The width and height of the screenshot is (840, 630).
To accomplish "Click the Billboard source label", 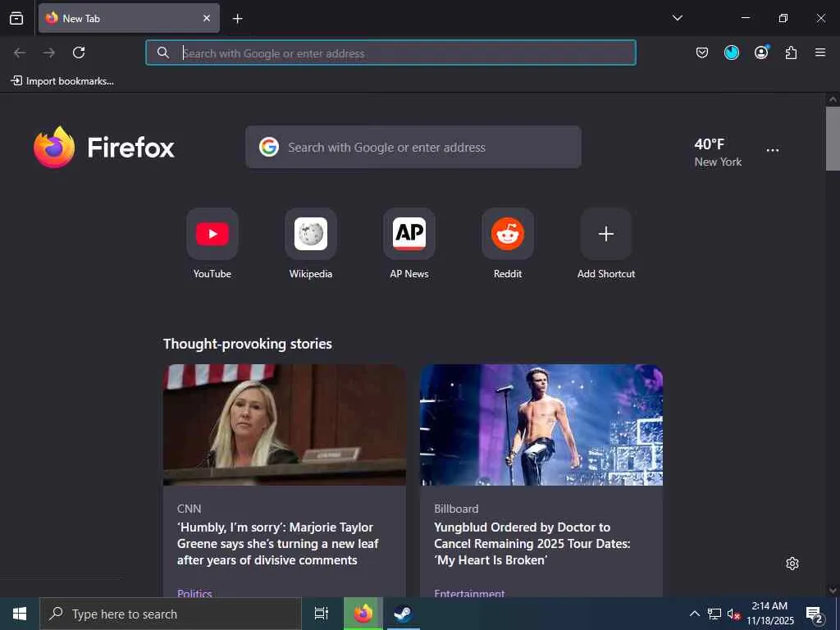I will [x=456, y=509].
